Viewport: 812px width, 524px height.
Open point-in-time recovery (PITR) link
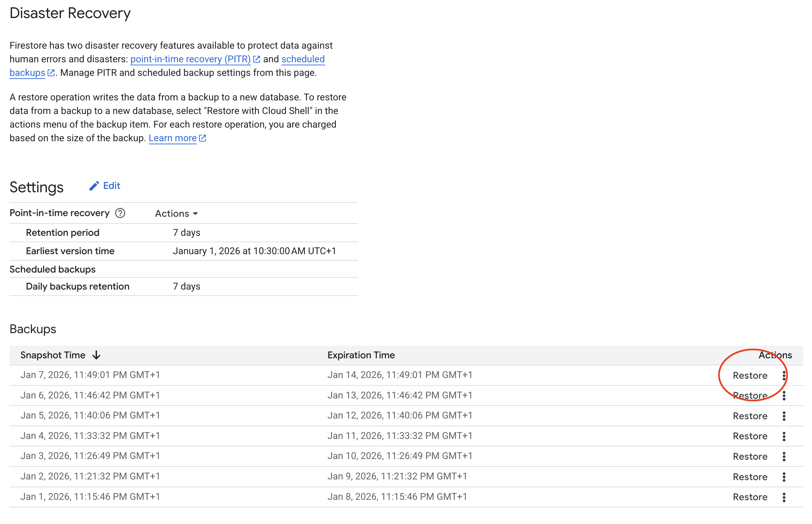[x=191, y=59]
